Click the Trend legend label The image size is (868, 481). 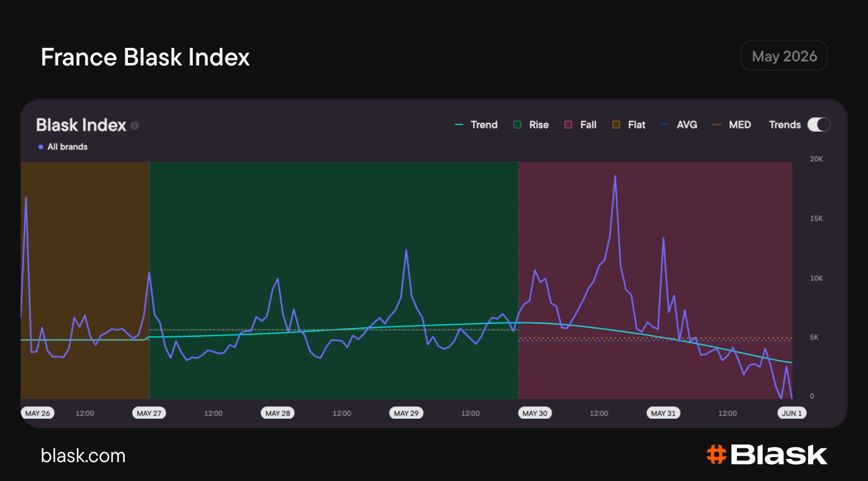[484, 125]
